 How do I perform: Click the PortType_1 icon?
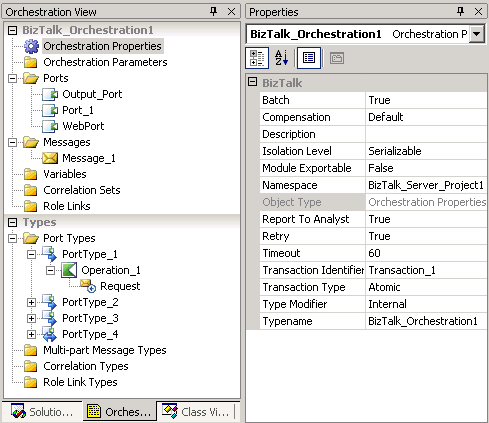[50, 254]
